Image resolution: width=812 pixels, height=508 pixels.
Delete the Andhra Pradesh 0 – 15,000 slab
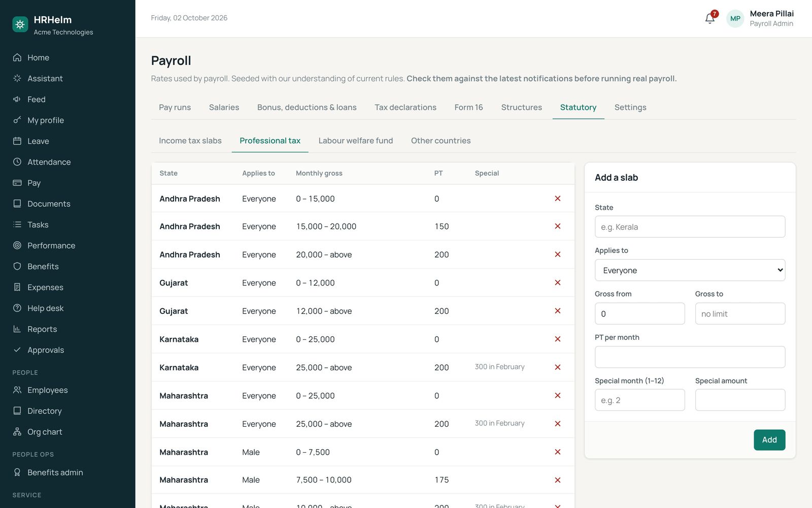[558, 199]
